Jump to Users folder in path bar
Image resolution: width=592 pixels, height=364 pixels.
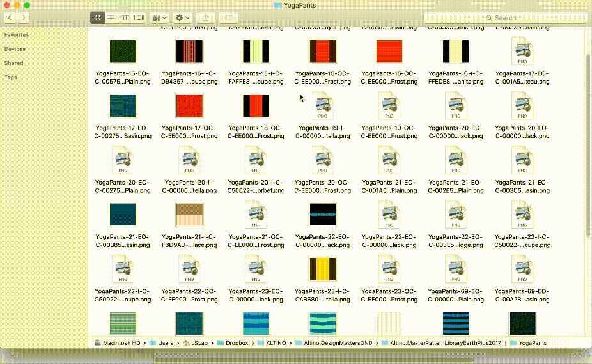click(x=162, y=343)
